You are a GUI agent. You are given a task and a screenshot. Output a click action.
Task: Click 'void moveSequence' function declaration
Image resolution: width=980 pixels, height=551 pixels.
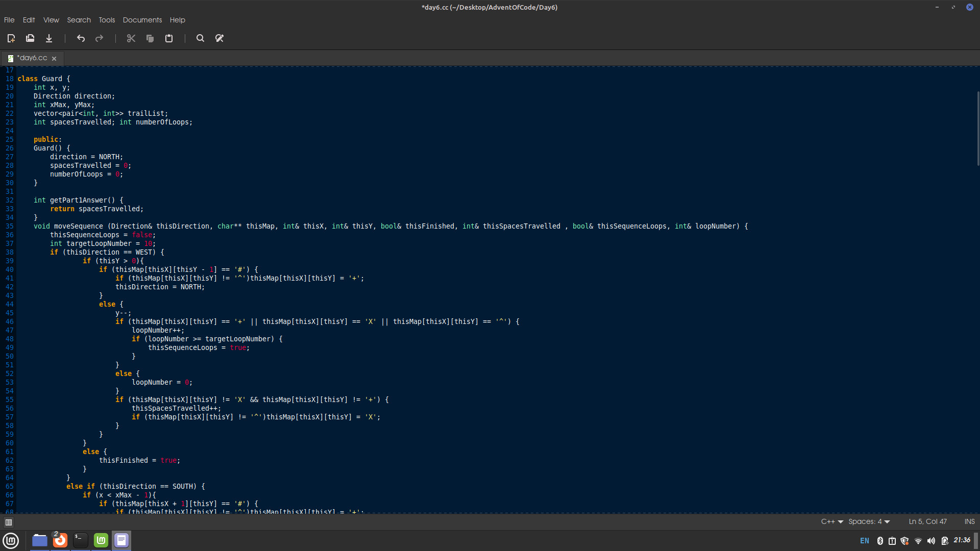point(391,226)
